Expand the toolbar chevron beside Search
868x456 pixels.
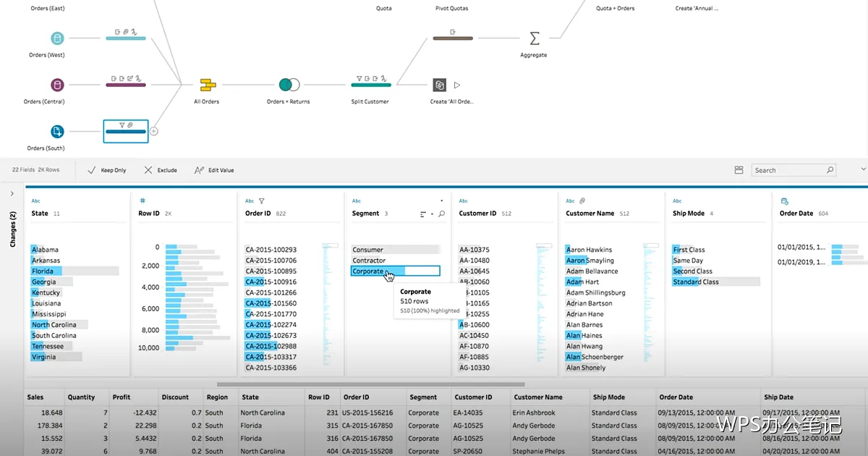pos(863,169)
